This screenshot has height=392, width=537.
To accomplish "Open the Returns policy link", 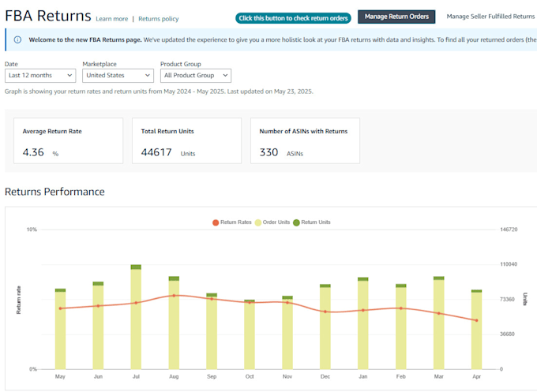I will point(159,19).
